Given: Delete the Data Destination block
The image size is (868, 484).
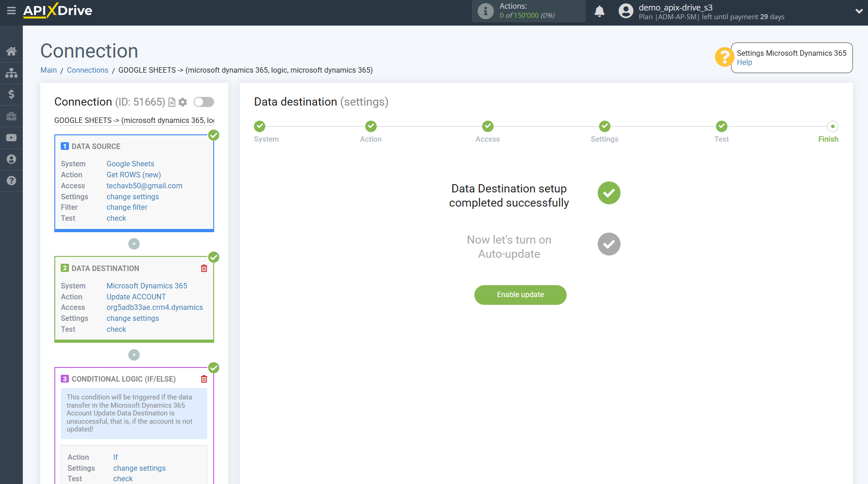Looking at the screenshot, I should pos(204,268).
